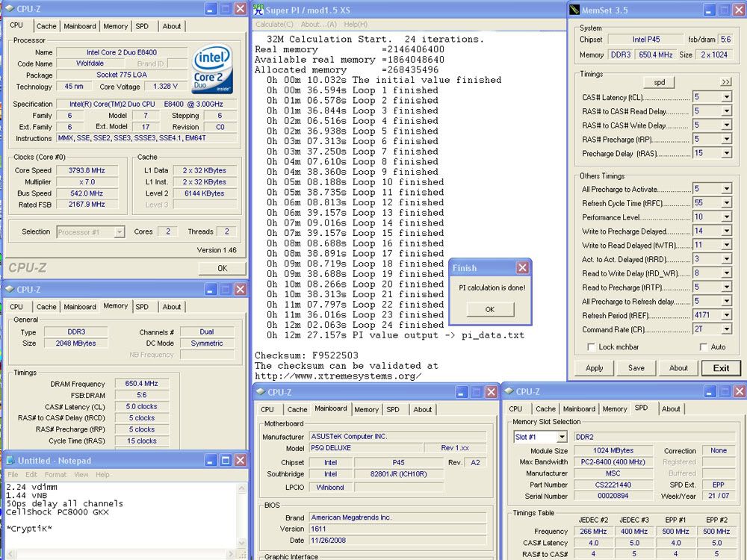
Task: Click the Intel Core 2 Duo logo
Action: (x=212, y=69)
